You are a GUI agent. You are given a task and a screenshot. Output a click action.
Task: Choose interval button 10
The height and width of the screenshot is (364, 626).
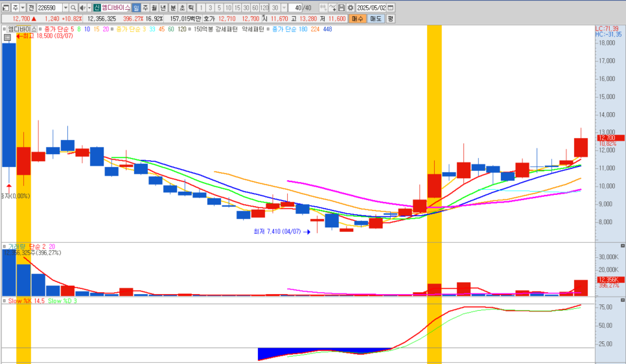(x=228, y=8)
